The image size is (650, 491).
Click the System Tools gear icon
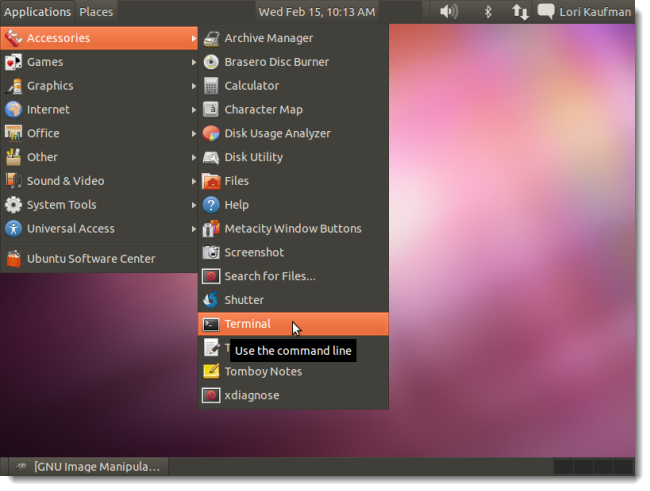pos(14,205)
